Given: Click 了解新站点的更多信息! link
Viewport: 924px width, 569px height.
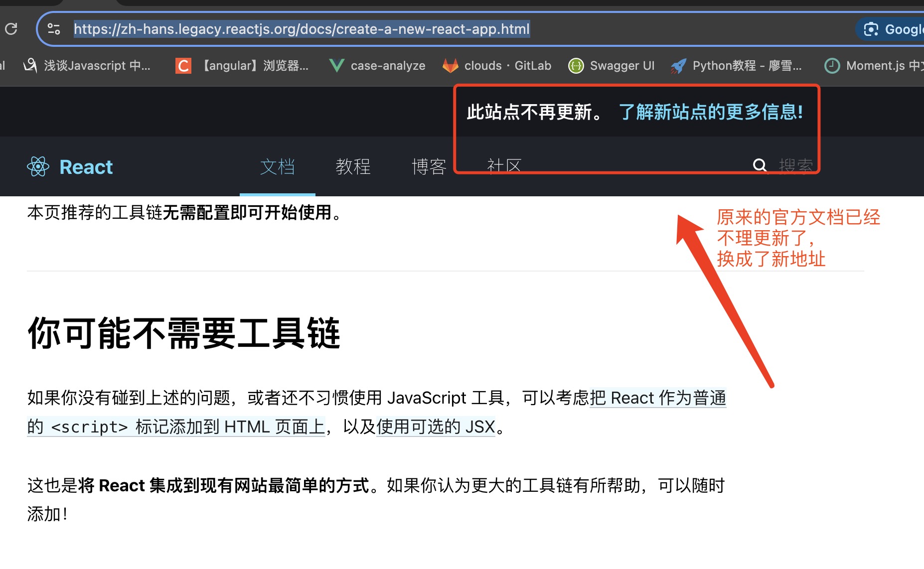Looking at the screenshot, I should 711,112.
